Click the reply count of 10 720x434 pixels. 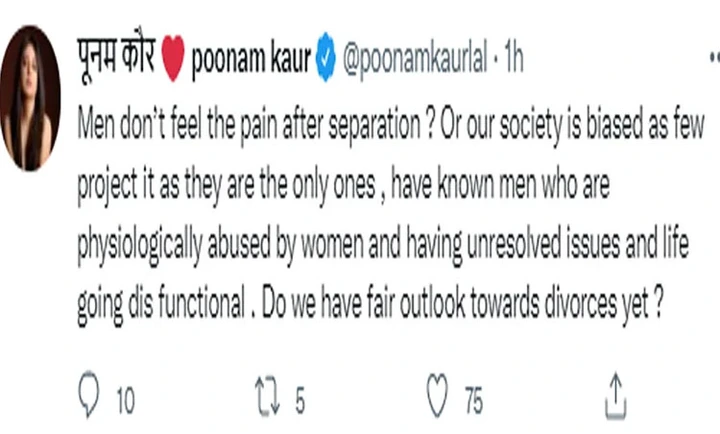pyautogui.click(x=124, y=401)
